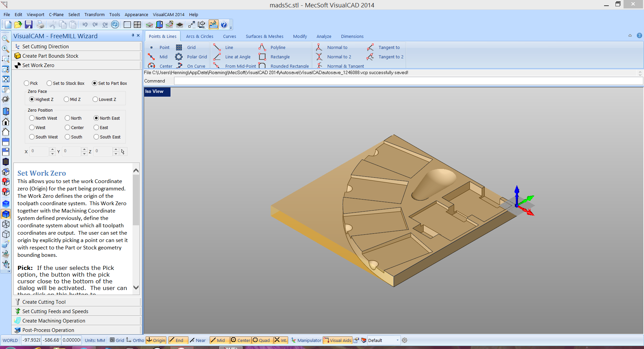Viewport: 644px width, 349px height.
Task: Click the Help question mark toolbar icon
Action: (224, 24)
